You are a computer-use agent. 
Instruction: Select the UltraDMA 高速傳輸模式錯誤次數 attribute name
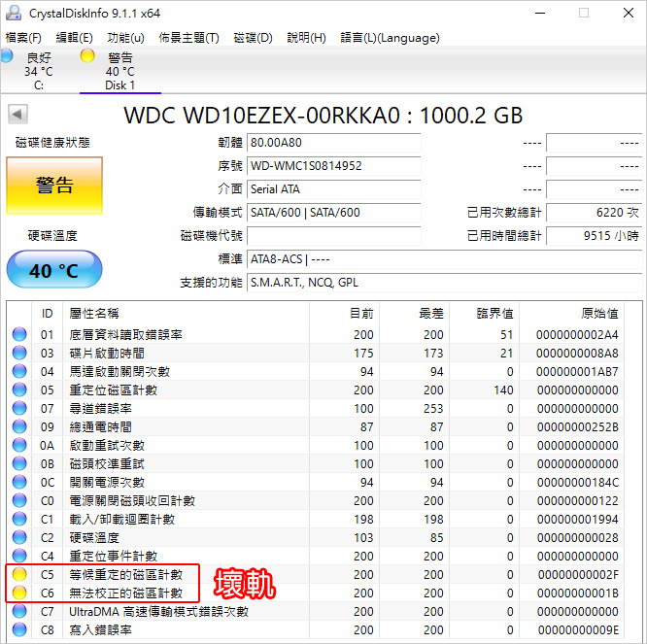[x=159, y=611]
